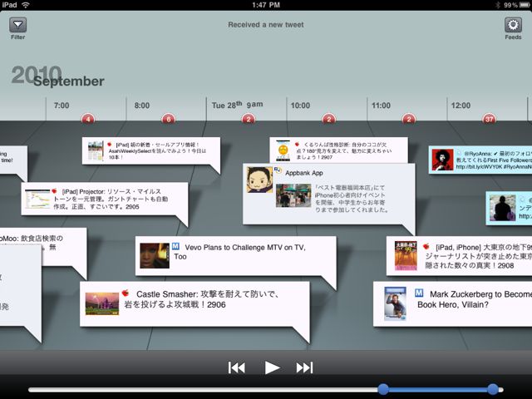
Task: Select the red badge 2 under 9am
Action: point(249,119)
